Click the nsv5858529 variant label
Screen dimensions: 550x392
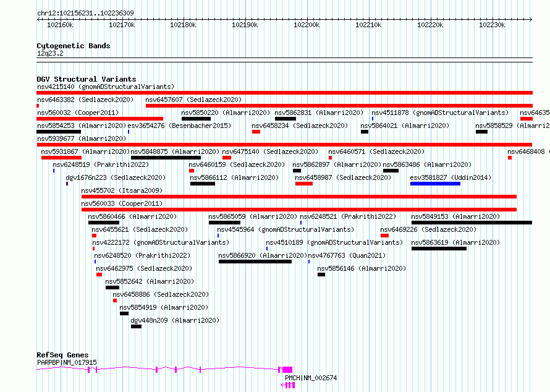tap(512, 126)
